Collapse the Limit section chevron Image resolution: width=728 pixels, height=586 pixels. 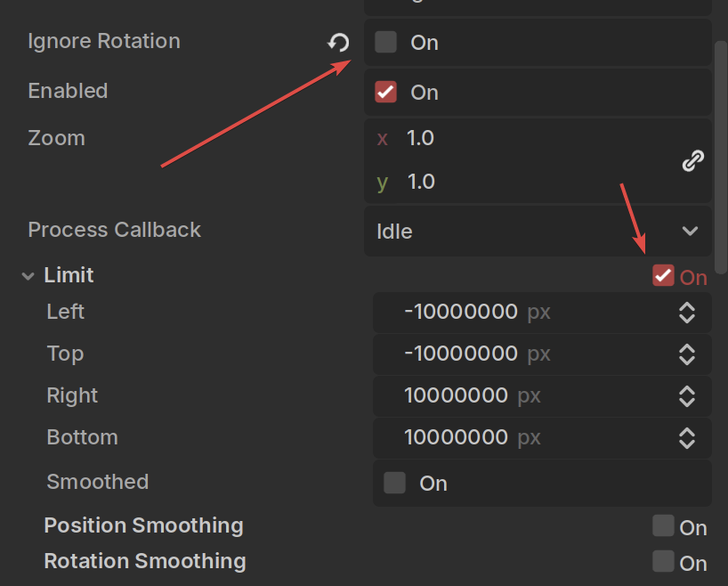28,276
